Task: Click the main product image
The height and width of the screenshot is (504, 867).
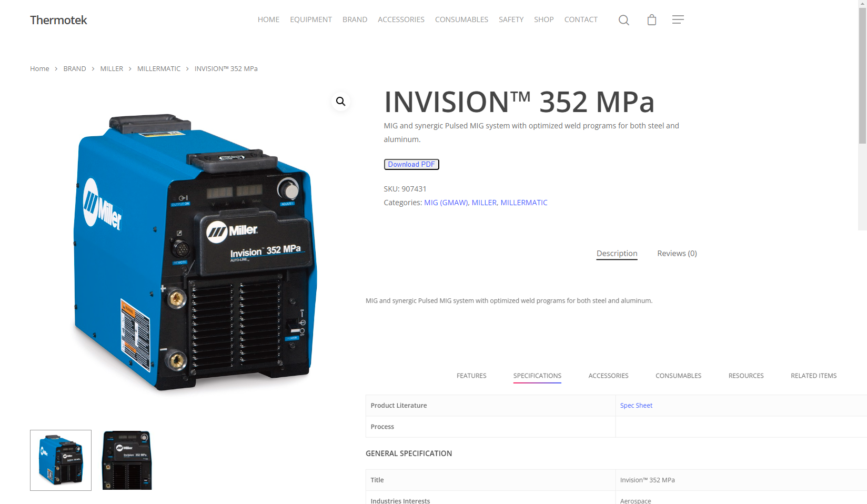Action: [x=195, y=253]
